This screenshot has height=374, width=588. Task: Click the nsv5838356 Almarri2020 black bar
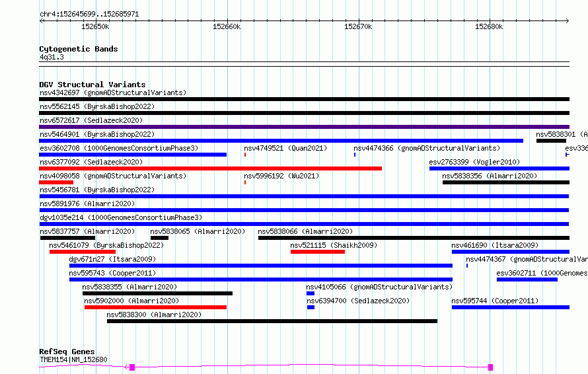[506, 182]
